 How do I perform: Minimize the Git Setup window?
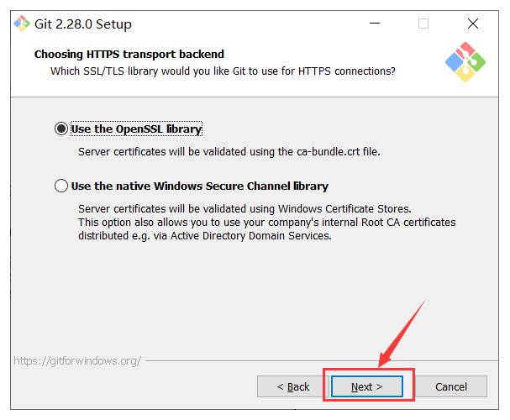tap(375, 24)
